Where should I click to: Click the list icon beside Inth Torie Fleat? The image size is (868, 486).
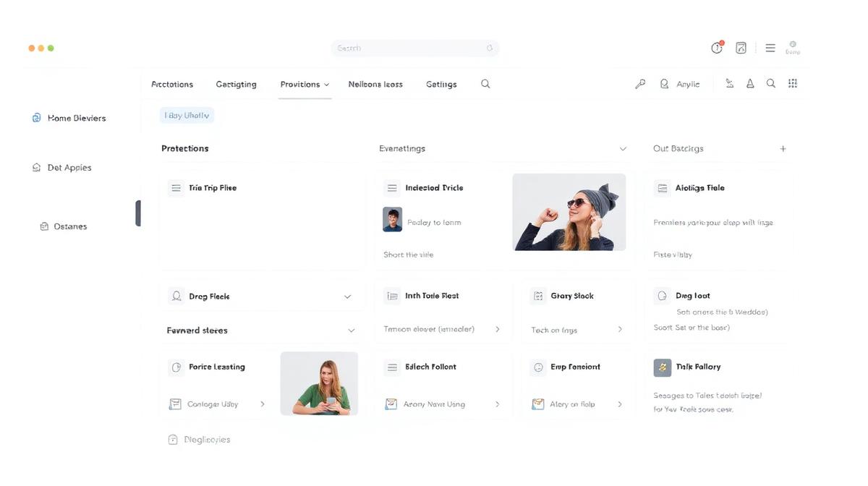coord(392,296)
